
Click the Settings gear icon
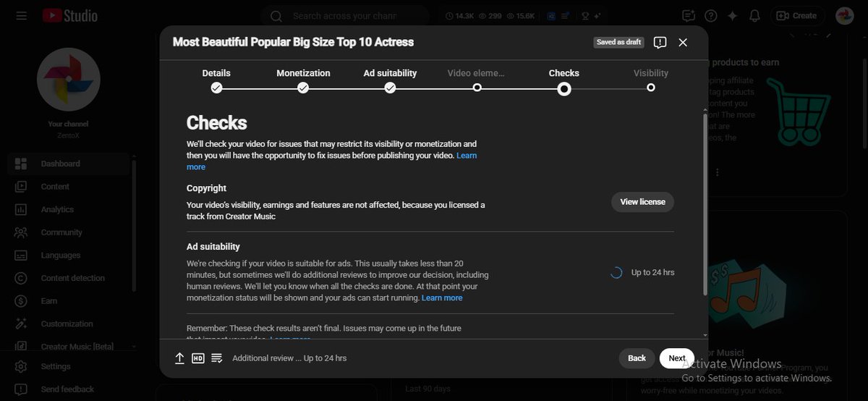tap(21, 366)
